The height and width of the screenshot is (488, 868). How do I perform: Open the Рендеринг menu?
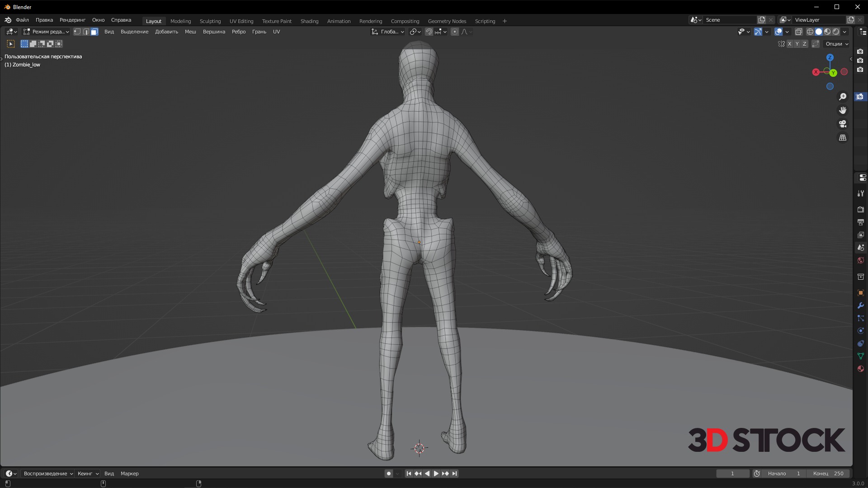click(x=72, y=20)
